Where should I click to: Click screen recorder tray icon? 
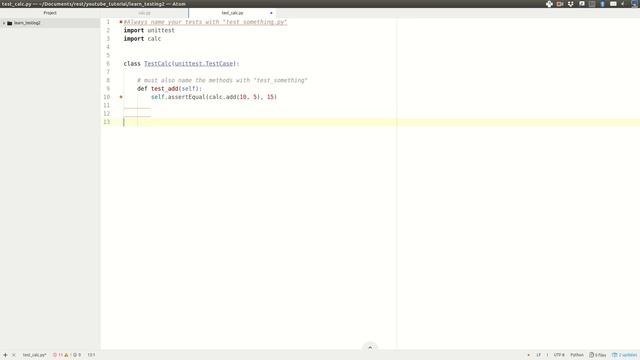point(560,4)
